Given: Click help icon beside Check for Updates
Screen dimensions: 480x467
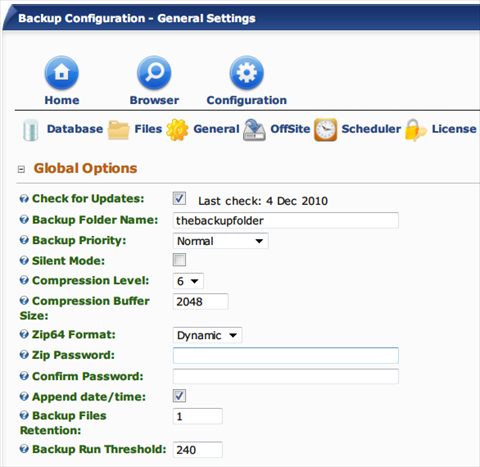Looking at the screenshot, I should tap(24, 199).
